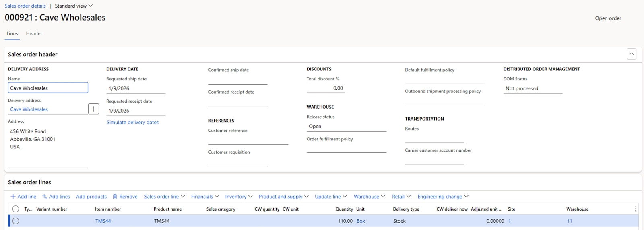
Task: Click Add lines toolbar button
Action: pos(56,197)
